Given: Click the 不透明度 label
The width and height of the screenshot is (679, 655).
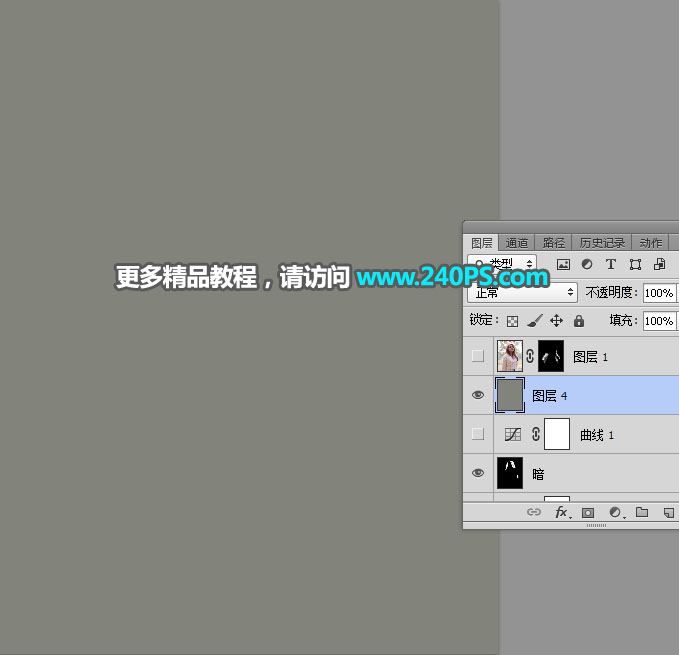Looking at the screenshot, I should (611, 293).
